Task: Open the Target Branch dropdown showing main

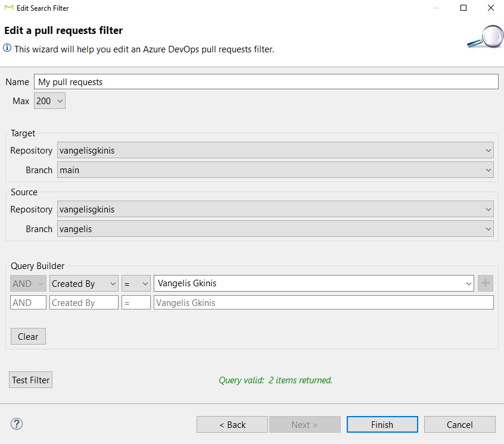Action: pos(275,170)
